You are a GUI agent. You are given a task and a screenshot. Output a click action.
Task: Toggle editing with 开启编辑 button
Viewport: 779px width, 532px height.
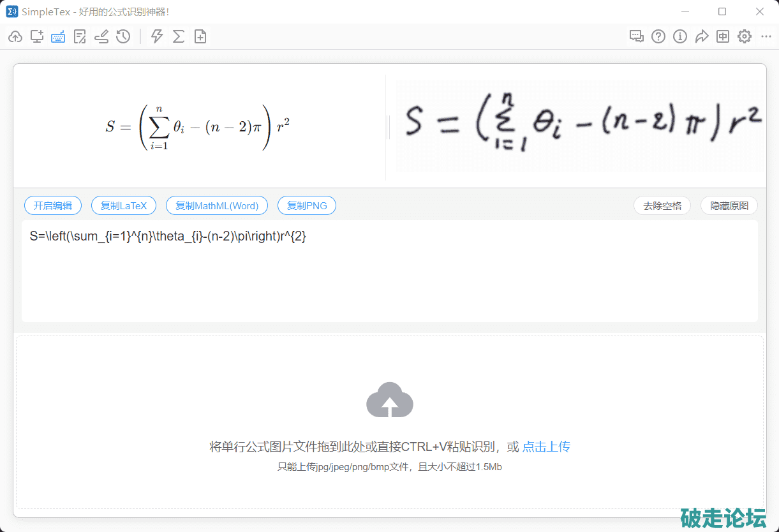[53, 206]
